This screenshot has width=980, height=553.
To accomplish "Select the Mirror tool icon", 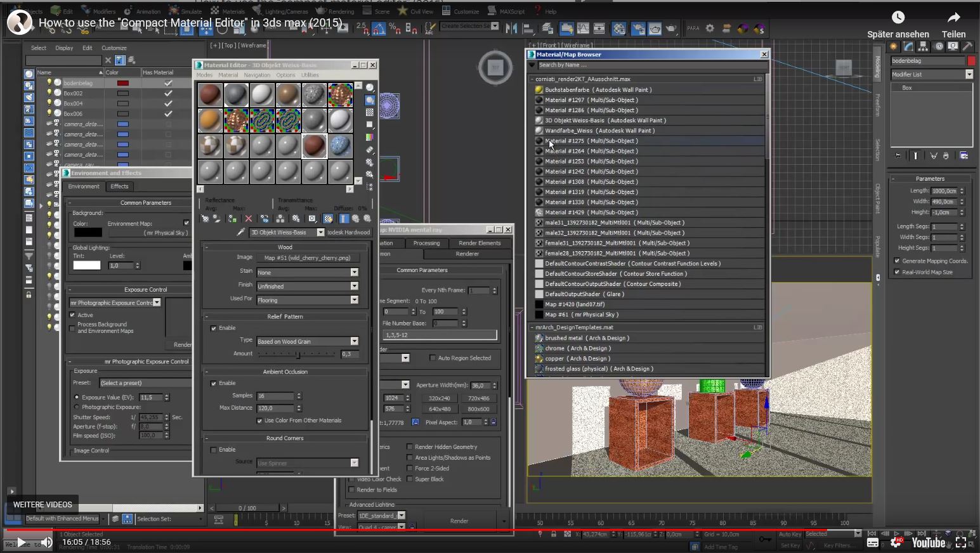I will click(511, 28).
